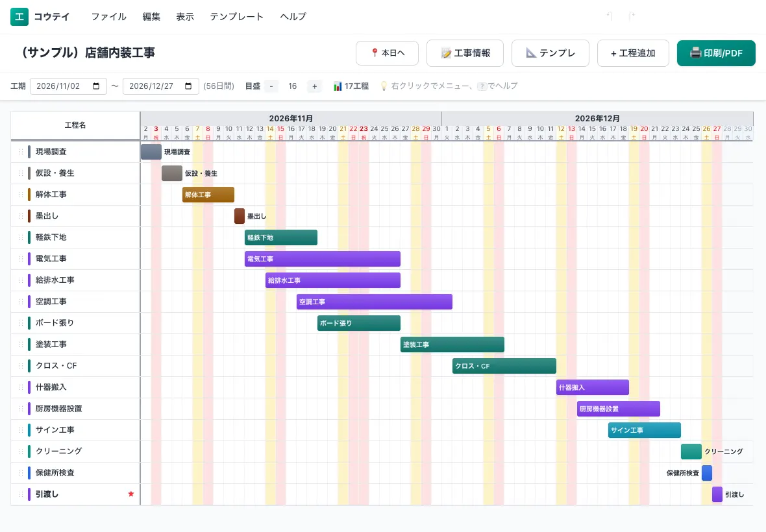Click the (56日間) duration label

click(x=219, y=86)
